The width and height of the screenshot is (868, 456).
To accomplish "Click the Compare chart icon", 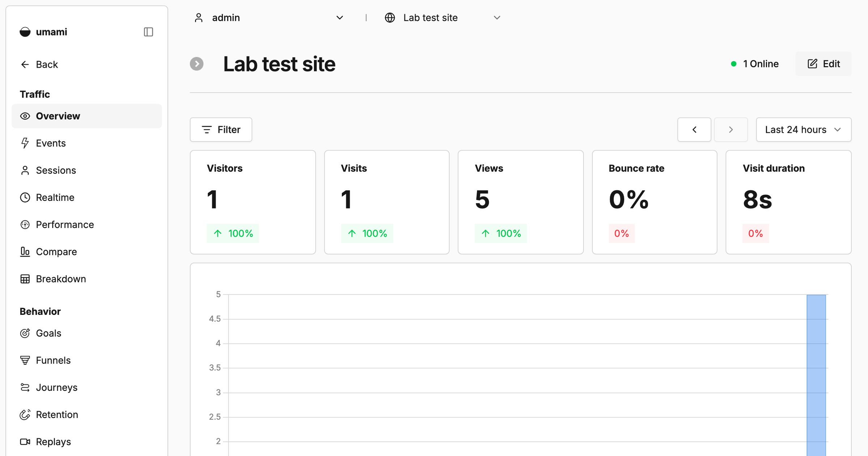I will (x=25, y=252).
